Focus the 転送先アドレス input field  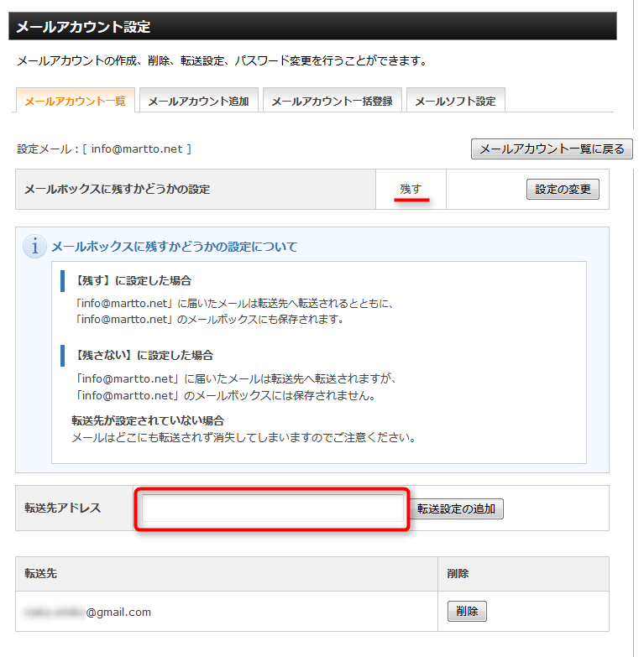click(x=273, y=508)
